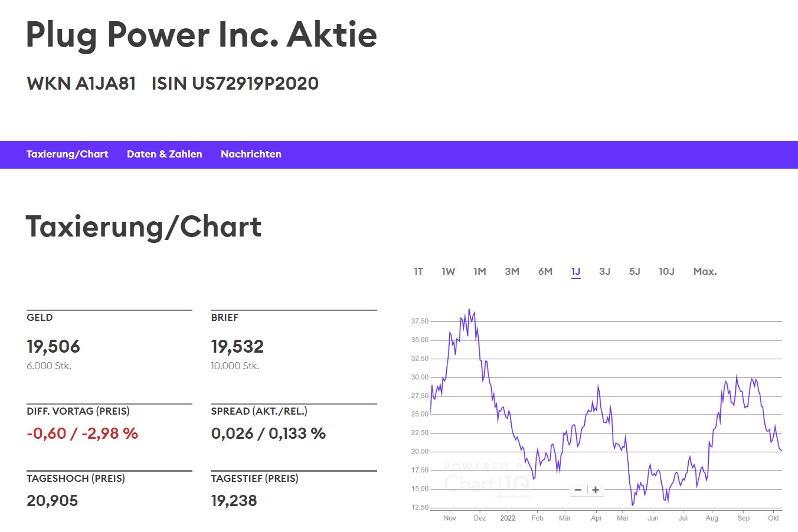This screenshot has width=798, height=532.
Task: Click the Okt marker on chart axis
Action: (x=773, y=518)
